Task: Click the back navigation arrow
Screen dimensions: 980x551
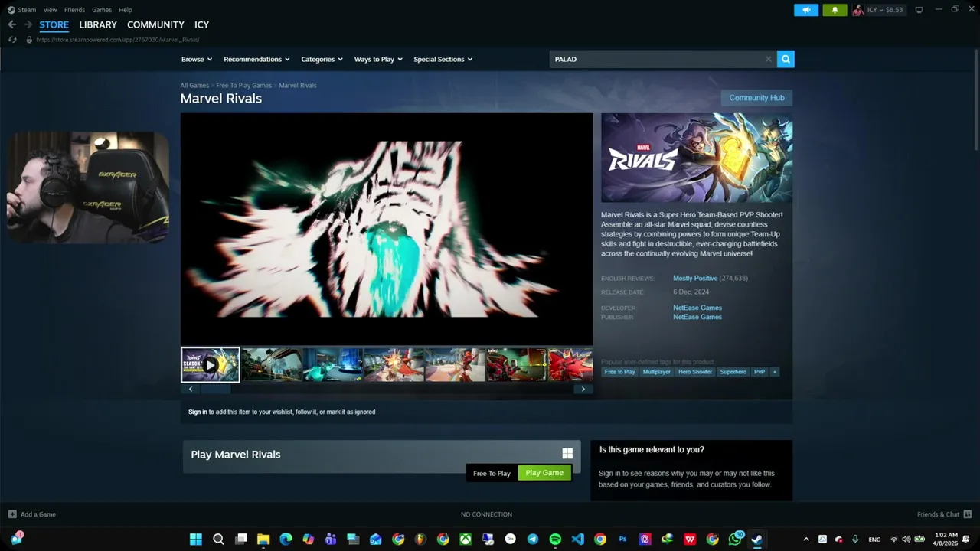Action: pos(12,24)
